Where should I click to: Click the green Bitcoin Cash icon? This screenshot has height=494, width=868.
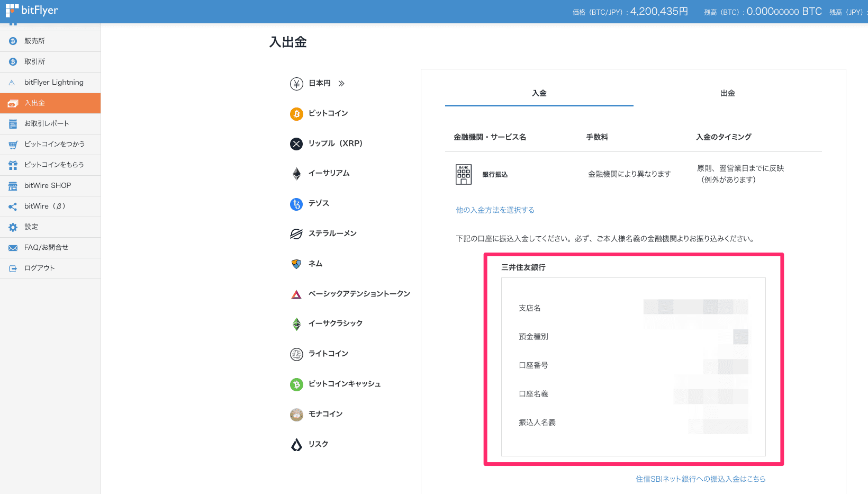[x=296, y=384]
